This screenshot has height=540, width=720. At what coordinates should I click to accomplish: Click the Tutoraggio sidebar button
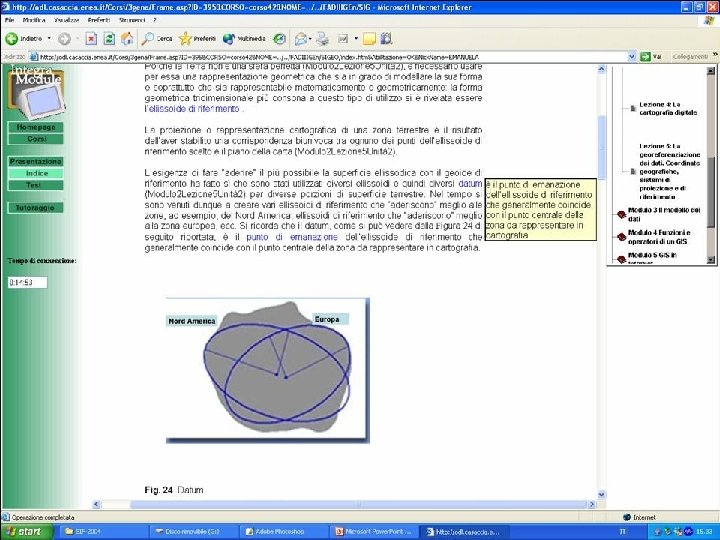pyautogui.click(x=36, y=208)
